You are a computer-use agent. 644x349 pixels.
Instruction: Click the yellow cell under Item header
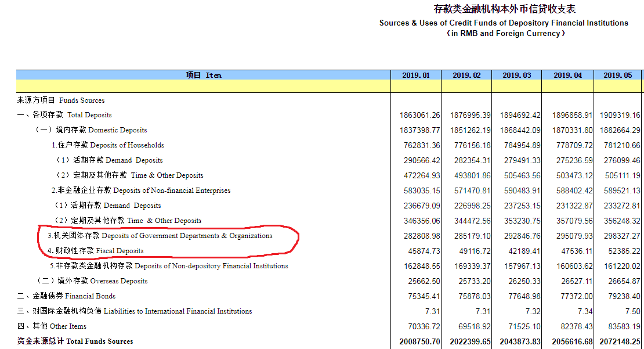click(x=203, y=86)
